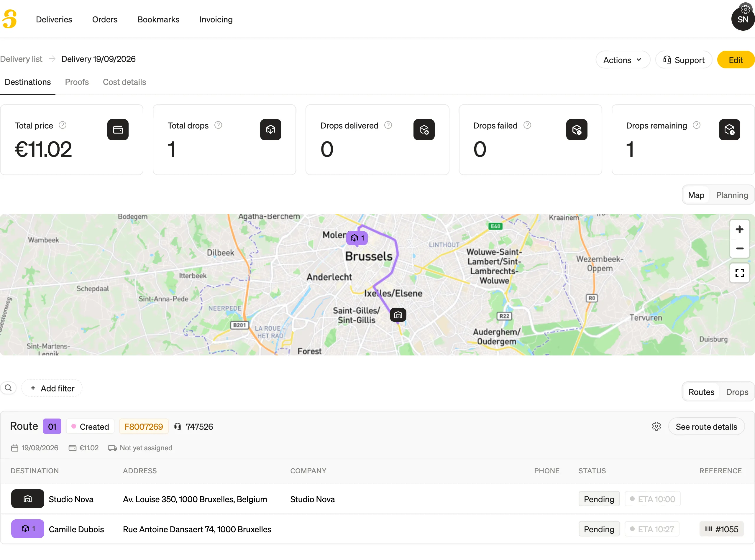This screenshot has width=755, height=560.
Task: Show help tooltip for Total price
Action: point(63,125)
